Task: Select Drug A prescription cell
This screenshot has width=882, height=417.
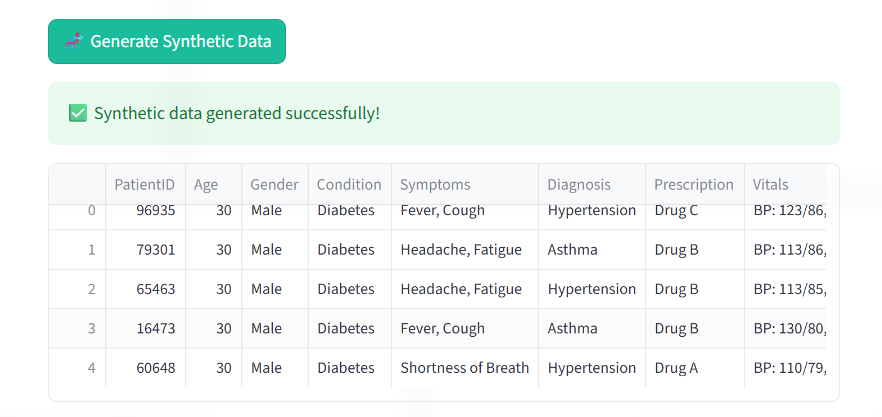Action: pos(677,368)
